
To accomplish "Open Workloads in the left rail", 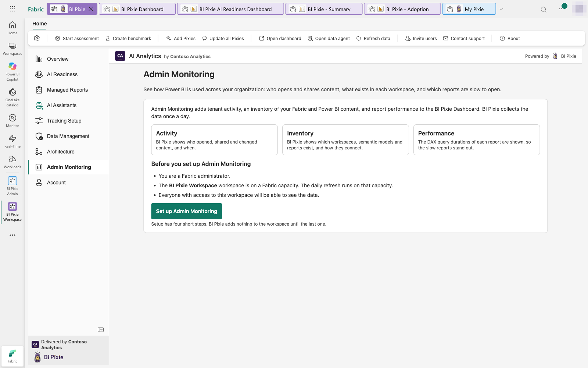I will [x=12, y=162].
